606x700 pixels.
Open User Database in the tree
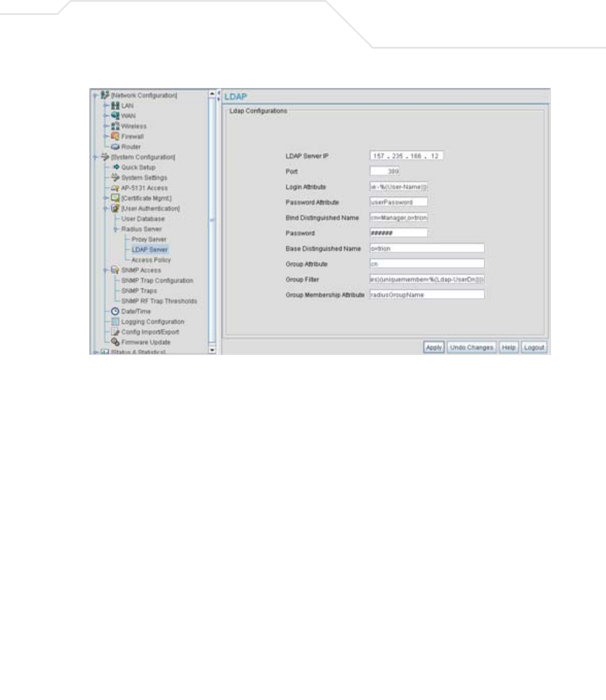click(143, 219)
